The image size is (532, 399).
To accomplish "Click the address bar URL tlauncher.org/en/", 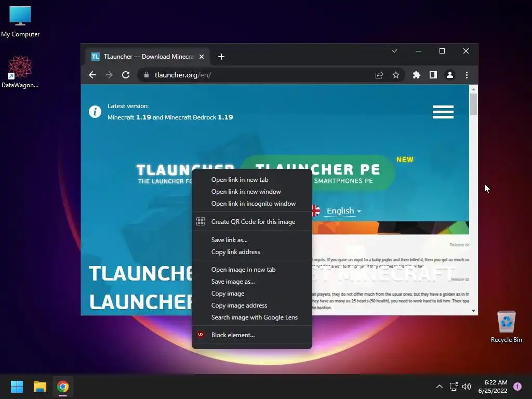I will [182, 75].
